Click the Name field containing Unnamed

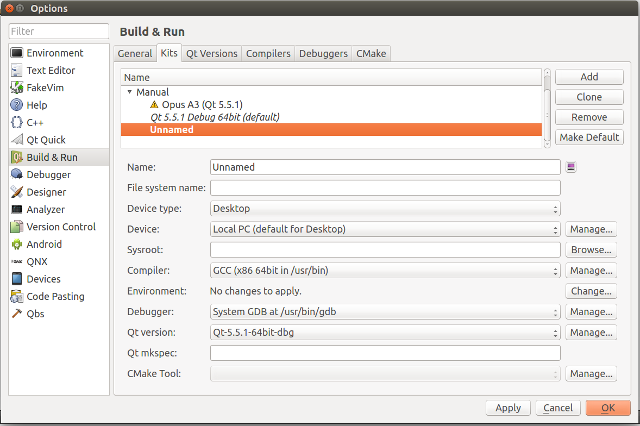[x=385, y=167]
